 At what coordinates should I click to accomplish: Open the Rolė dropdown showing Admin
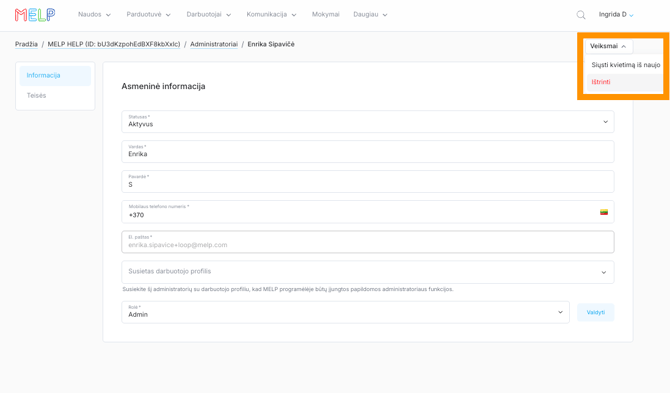(x=345, y=312)
